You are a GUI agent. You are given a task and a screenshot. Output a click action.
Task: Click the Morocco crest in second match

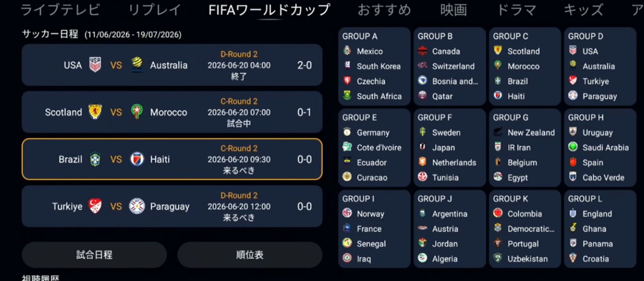[137, 112]
